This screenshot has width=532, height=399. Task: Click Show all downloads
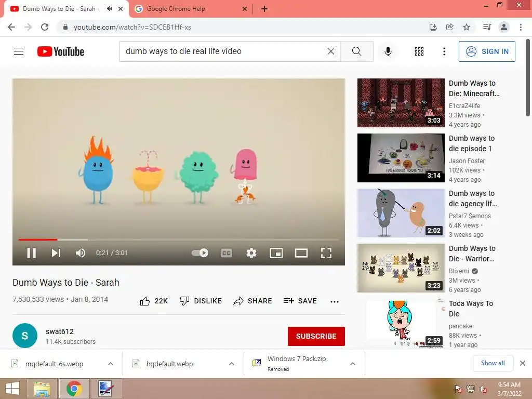coord(493,363)
